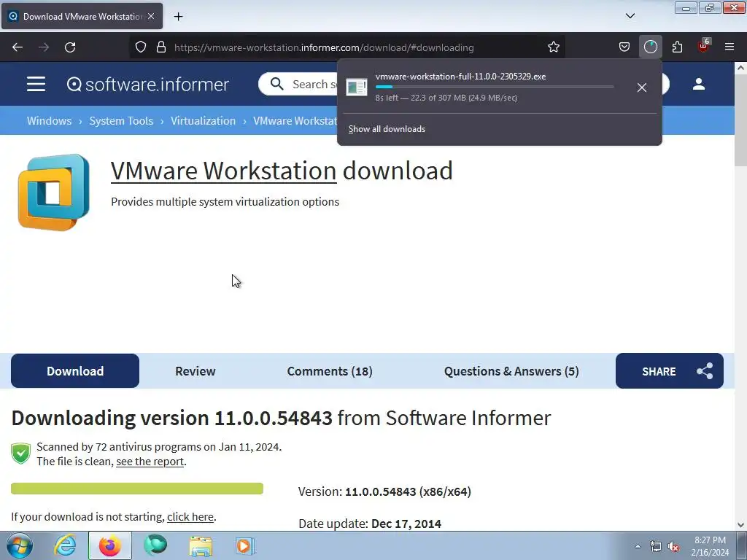Switch to the Review tab

pos(196,371)
